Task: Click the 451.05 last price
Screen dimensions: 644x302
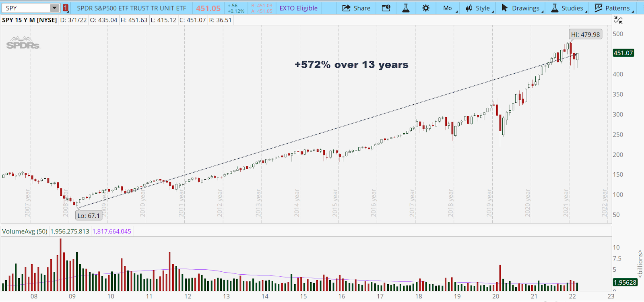Action: click(x=208, y=8)
